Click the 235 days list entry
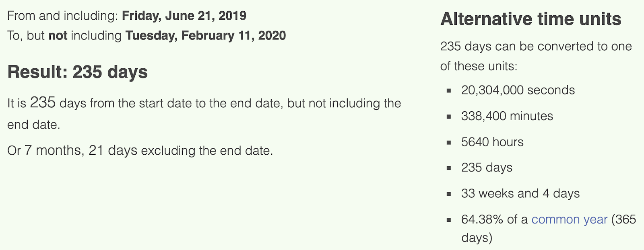Viewport: 644px width, 250px height. [487, 168]
